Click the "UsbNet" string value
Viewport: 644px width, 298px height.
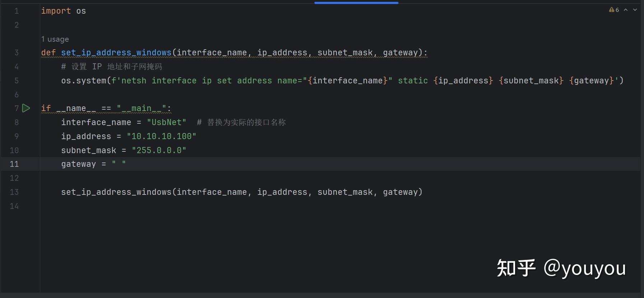click(167, 122)
